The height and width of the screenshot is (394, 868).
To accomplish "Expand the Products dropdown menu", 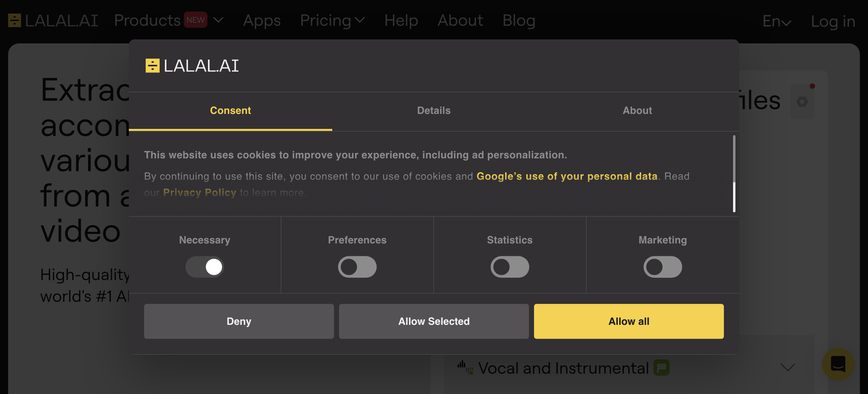I will pos(218,20).
